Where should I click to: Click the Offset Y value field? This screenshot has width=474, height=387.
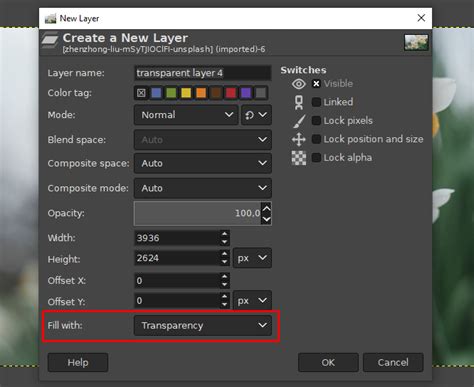[x=177, y=301]
